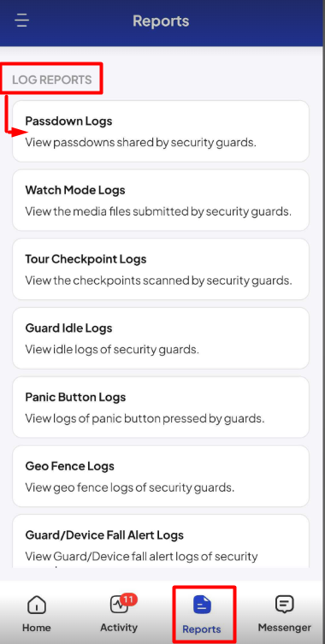Tap the Activity pulse icon
This screenshot has width=325, height=644.
tap(119, 605)
